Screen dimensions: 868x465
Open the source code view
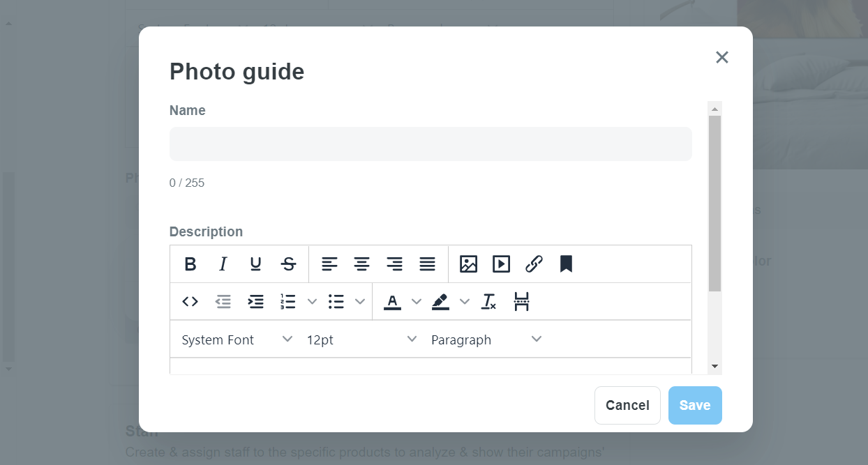[x=190, y=302]
